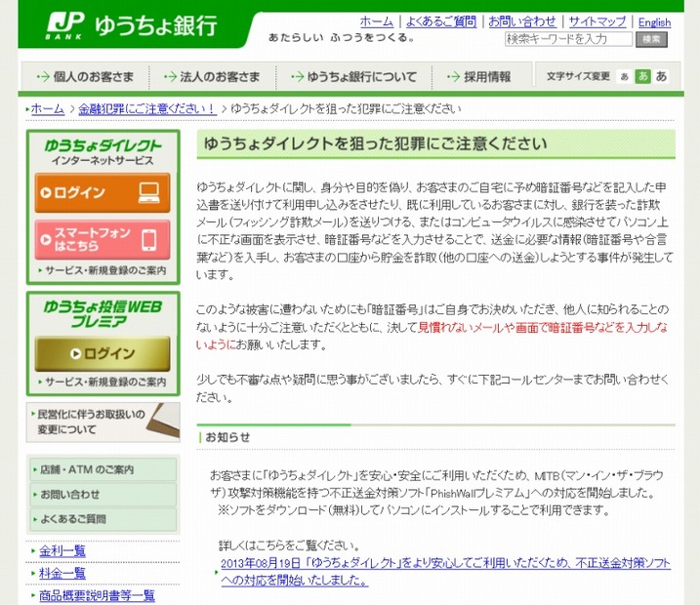
Task: Select the small font size あ
Action: pyautogui.click(x=625, y=77)
